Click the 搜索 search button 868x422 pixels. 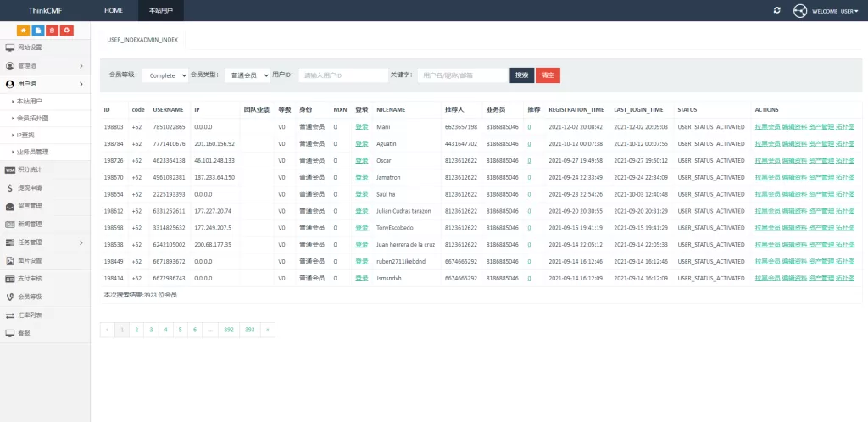click(521, 75)
